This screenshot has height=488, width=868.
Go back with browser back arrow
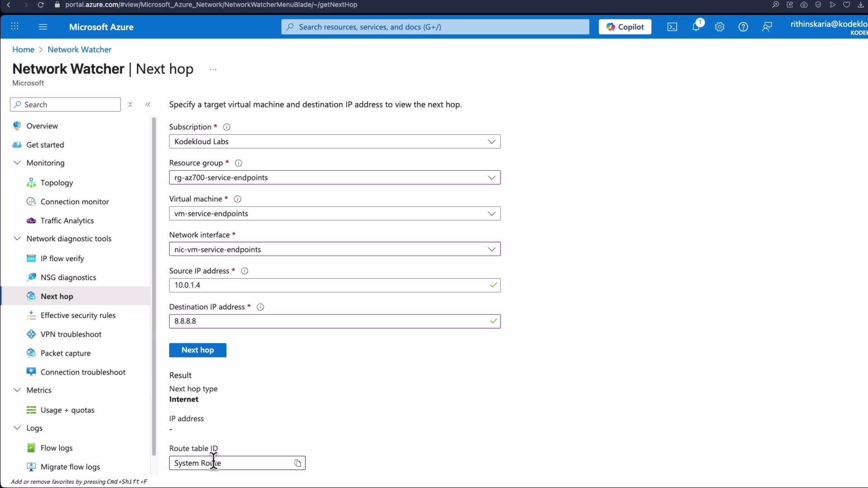tap(8, 5)
